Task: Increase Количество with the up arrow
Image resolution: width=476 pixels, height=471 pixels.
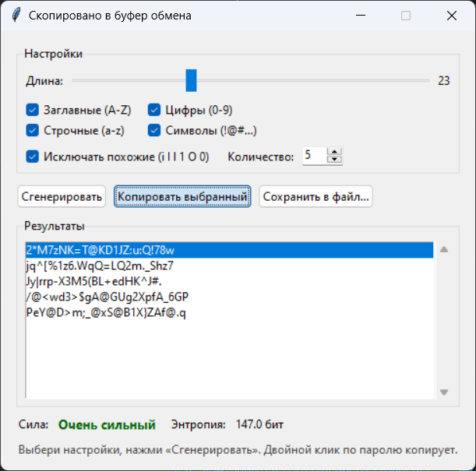Action: pyautogui.click(x=335, y=153)
